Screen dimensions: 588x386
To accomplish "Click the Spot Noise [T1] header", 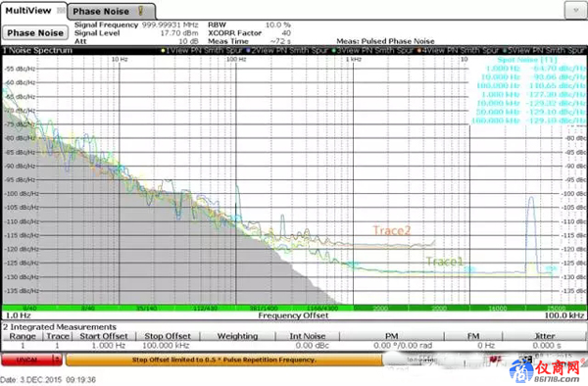I will (x=527, y=60).
